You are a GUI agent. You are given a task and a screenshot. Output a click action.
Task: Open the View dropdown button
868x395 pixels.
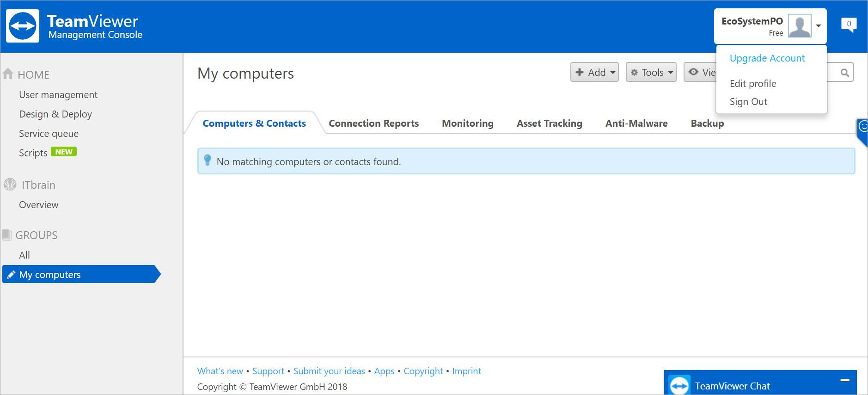[x=700, y=72]
